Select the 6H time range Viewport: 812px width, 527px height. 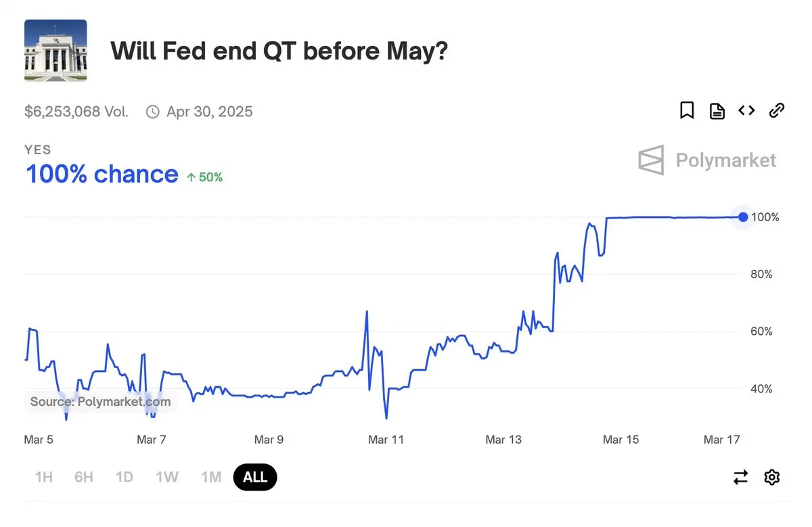pos(84,478)
